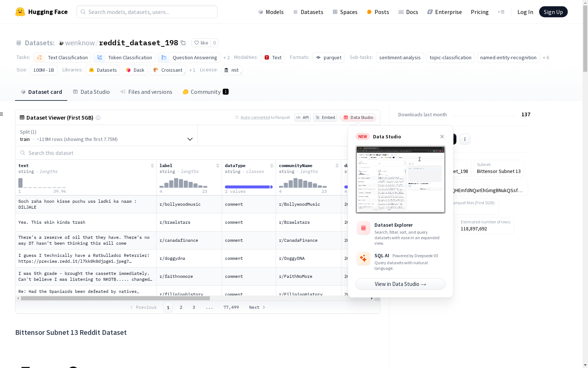This screenshot has width=588, height=368.
Task: Toggle the left sidebar menu icon
Action: (x=2, y=114)
